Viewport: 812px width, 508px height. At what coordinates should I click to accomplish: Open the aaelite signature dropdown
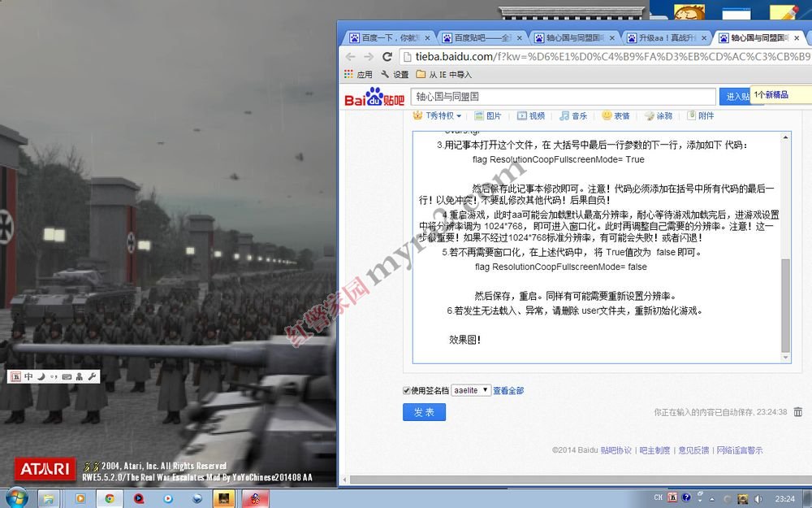click(471, 390)
